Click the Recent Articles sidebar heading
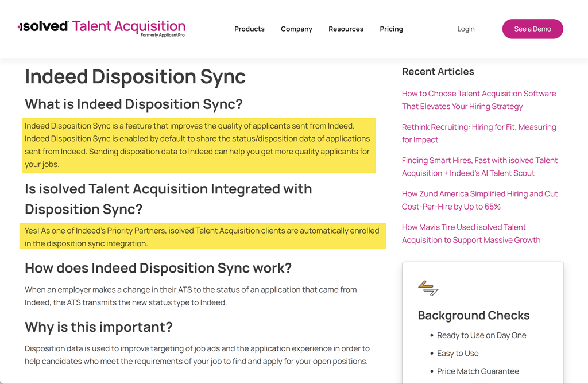588x384 pixels. [438, 72]
